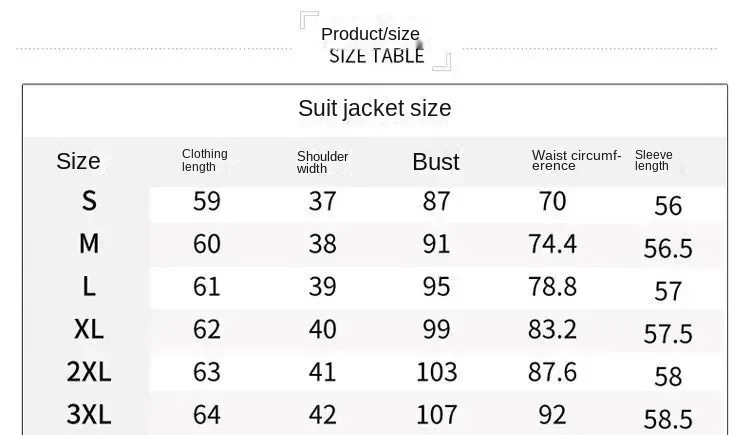This screenshot has width=750, height=435.
Task: Select the M size row label
Action: click(x=89, y=244)
